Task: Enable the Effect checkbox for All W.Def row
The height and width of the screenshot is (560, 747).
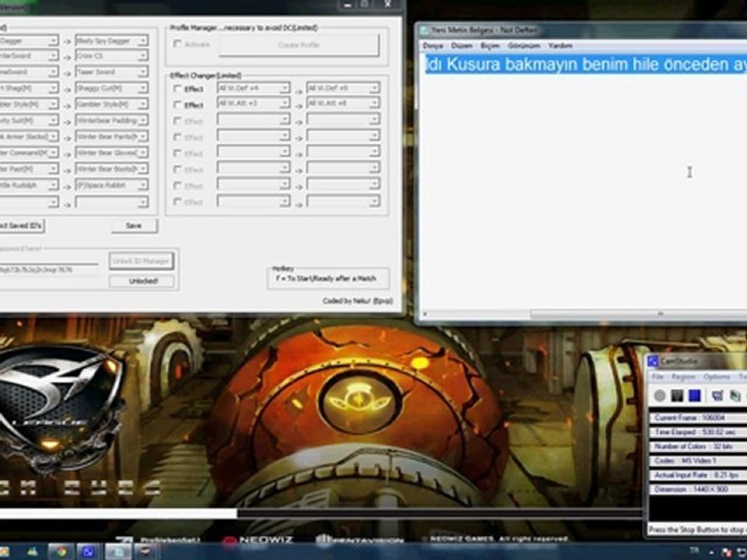Action: point(177,89)
